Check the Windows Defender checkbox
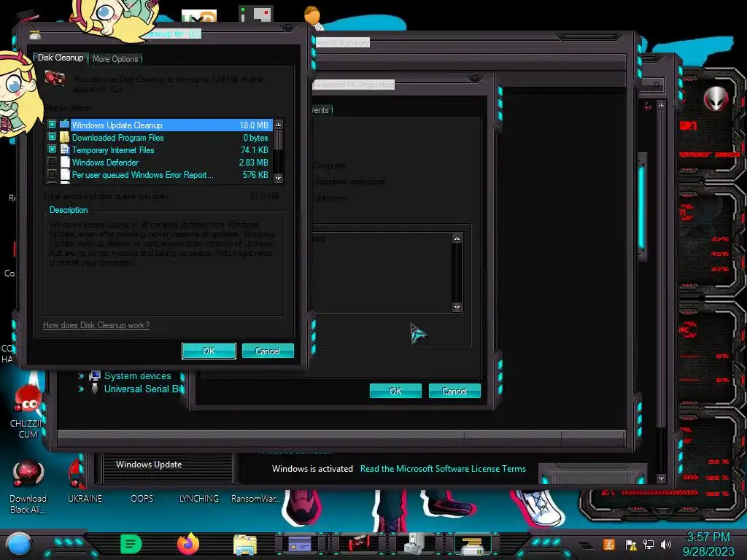This screenshot has width=747, height=560. pos(52,162)
